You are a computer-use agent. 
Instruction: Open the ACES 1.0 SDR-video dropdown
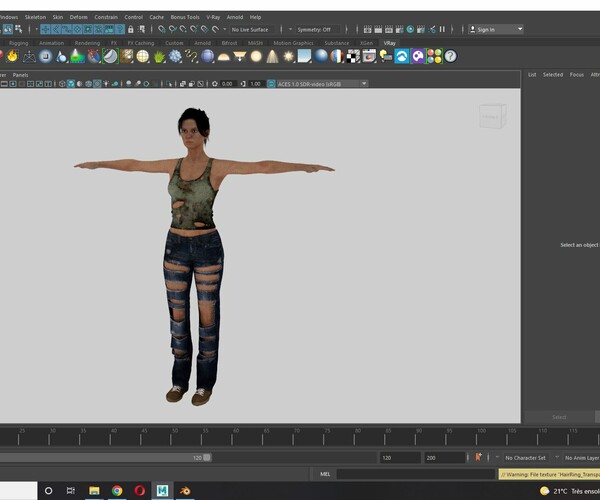coord(322,84)
